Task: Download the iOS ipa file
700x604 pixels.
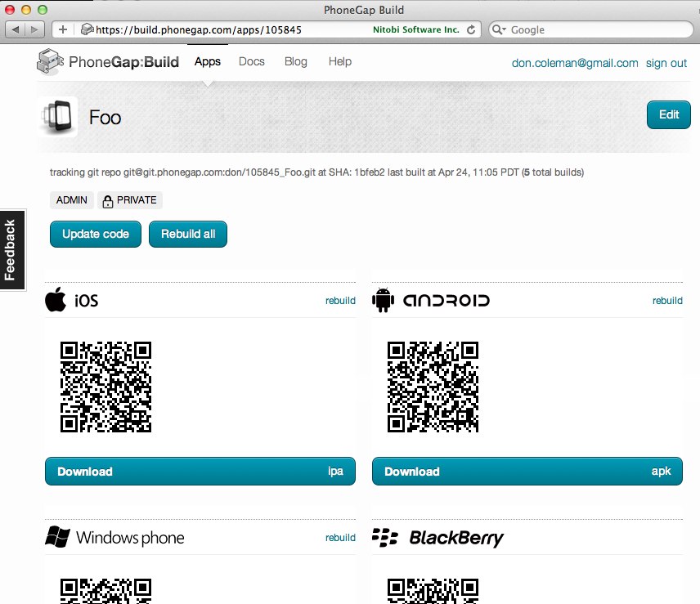Action: click(200, 471)
